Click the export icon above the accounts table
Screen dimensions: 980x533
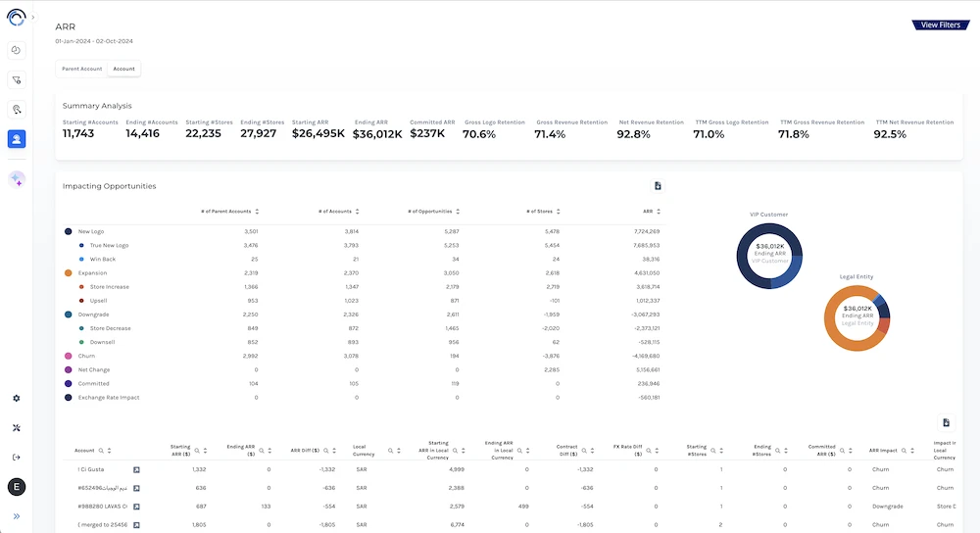[x=946, y=422]
